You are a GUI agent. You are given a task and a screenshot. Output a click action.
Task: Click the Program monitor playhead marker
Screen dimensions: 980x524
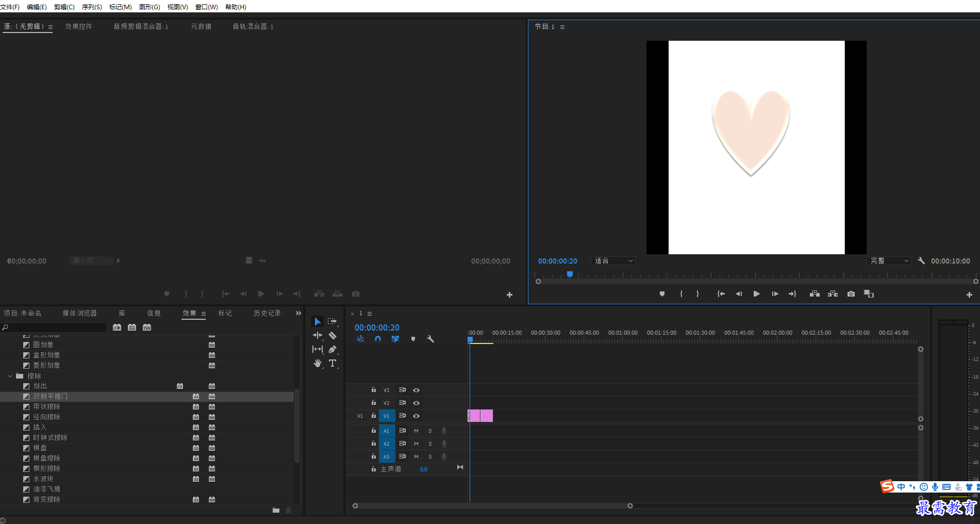[570, 274]
